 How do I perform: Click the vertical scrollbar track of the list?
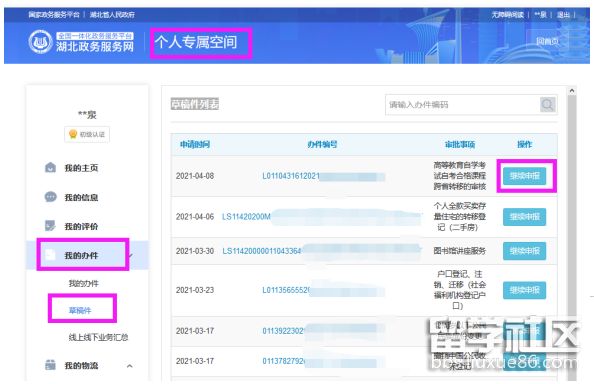point(572,238)
